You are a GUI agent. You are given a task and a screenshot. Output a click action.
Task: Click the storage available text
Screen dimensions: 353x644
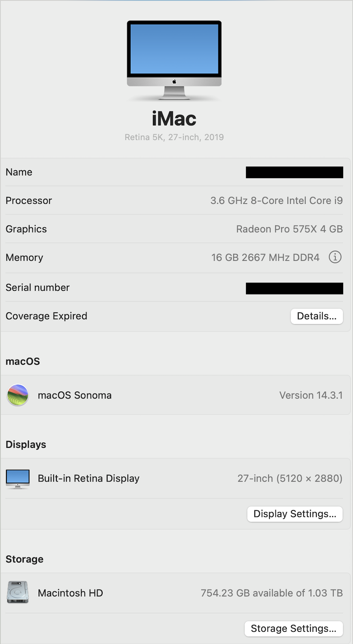271,593
